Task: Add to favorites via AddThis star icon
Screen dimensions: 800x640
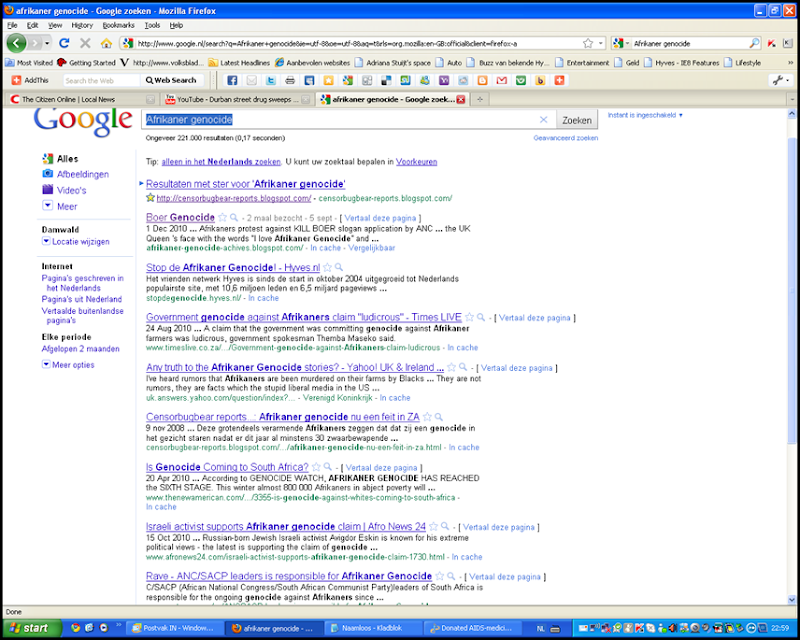Action: pyautogui.click(x=329, y=80)
